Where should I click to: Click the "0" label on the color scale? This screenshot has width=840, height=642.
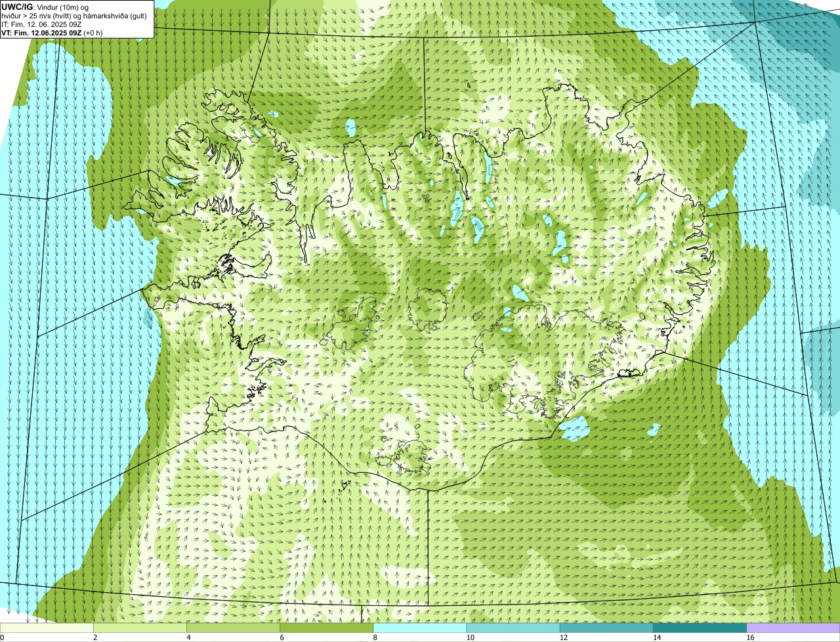coord(2,637)
